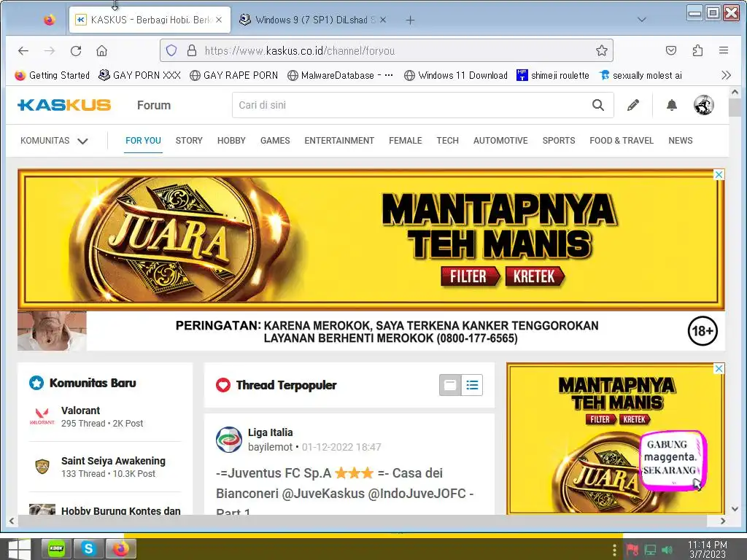Select the NEWS channel tab
This screenshot has width=747, height=560.
pos(681,141)
